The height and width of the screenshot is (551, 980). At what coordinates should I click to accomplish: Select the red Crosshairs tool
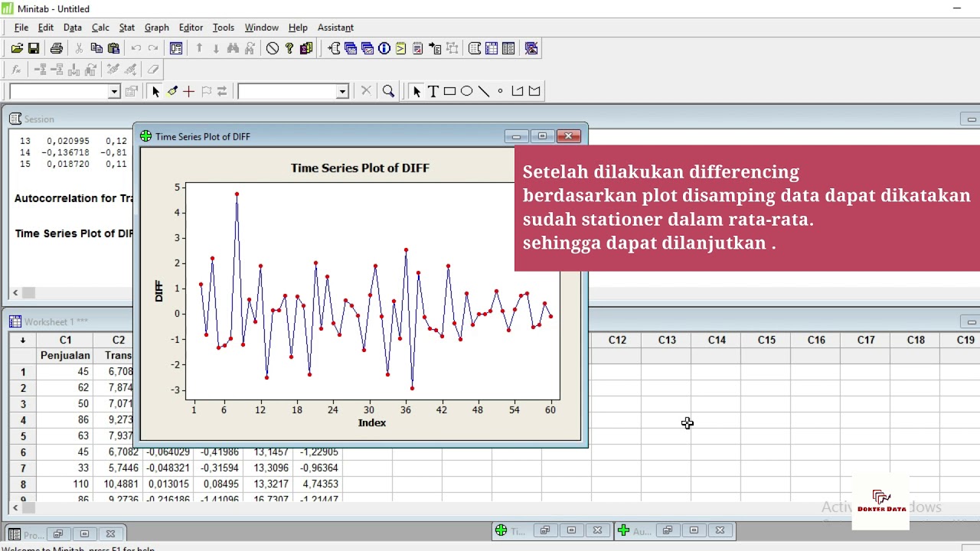coord(188,91)
